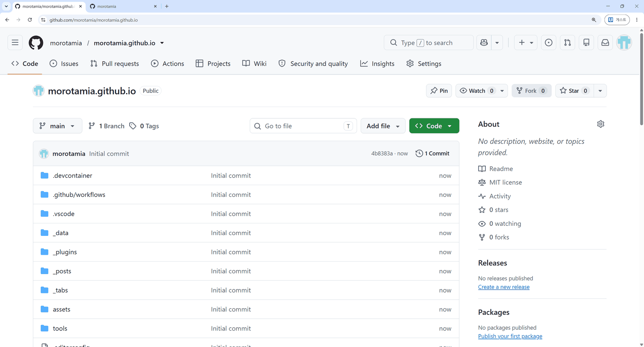
Task: Click the morotamia avatar in the commit row
Action: (44, 153)
